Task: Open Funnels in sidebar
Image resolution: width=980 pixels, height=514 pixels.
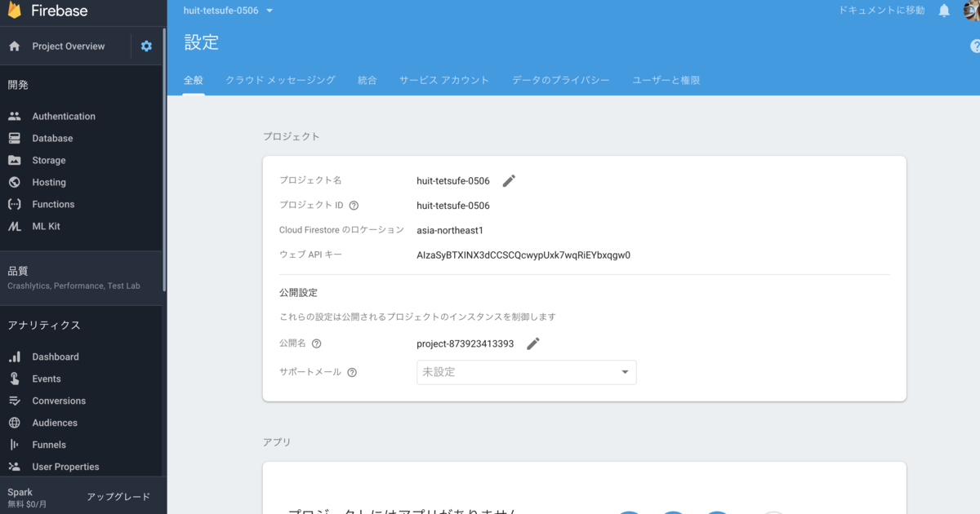Action: tap(49, 445)
